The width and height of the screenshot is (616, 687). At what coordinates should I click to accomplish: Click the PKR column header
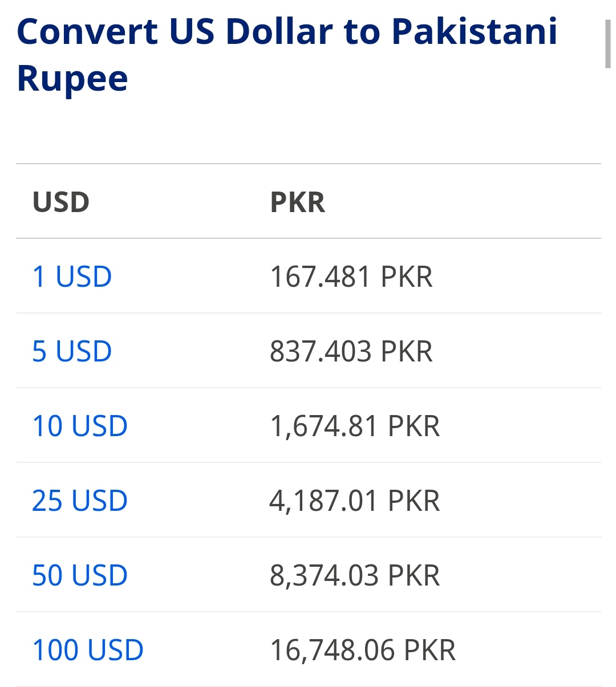click(x=298, y=202)
